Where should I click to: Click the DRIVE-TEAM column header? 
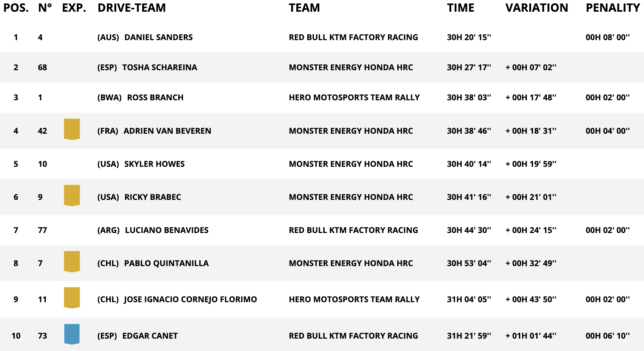click(x=131, y=8)
